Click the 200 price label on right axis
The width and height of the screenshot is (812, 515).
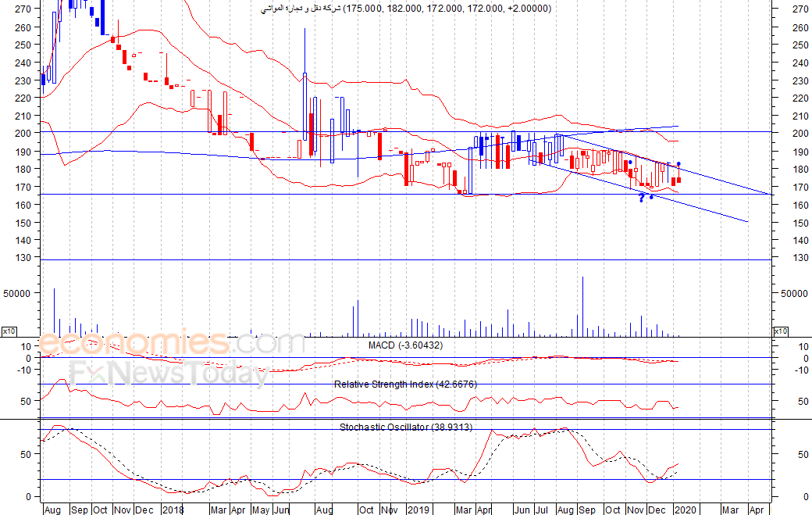tap(789, 133)
